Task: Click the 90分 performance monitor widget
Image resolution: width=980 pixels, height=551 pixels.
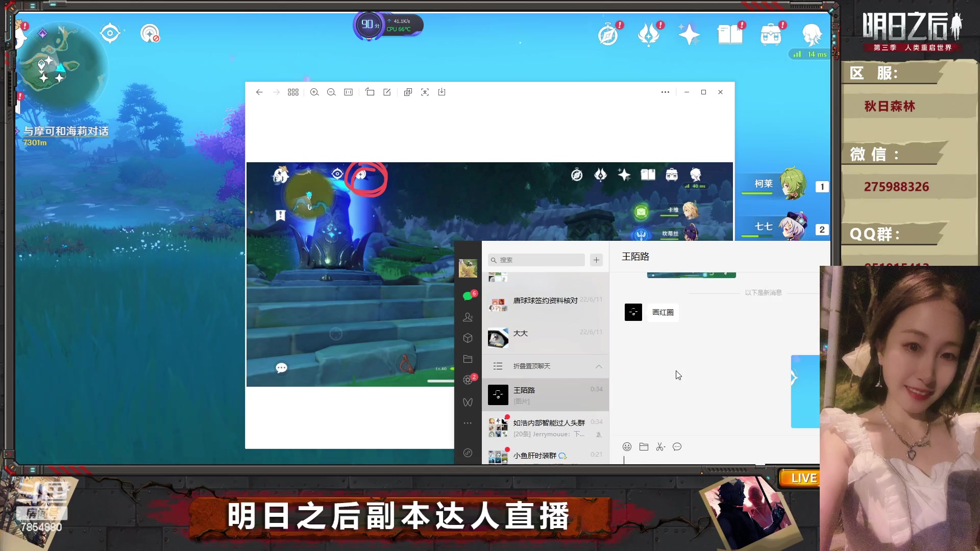Action: point(388,24)
